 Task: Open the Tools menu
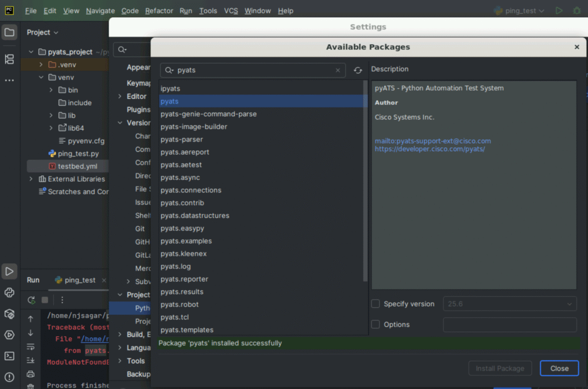(x=208, y=10)
